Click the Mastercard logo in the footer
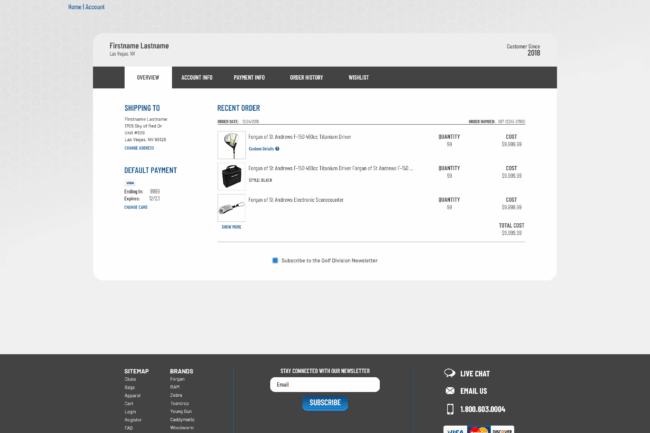This screenshot has width=650, height=433. coord(479,430)
